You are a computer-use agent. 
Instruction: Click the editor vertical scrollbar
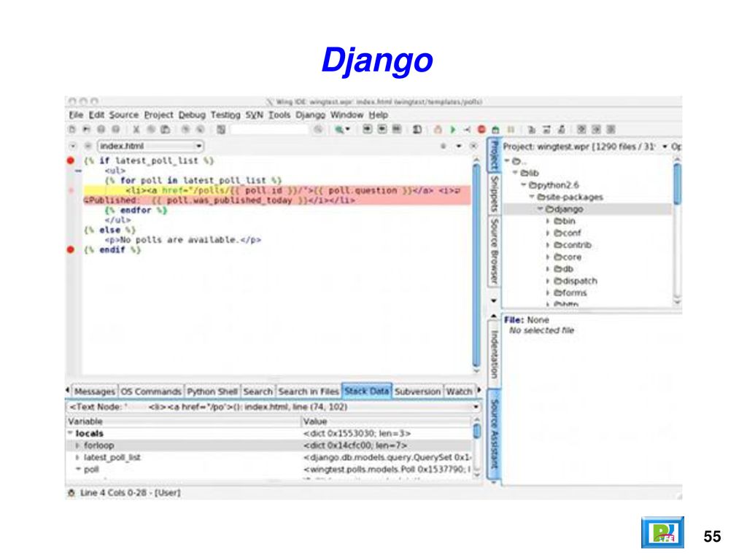pos(476,267)
